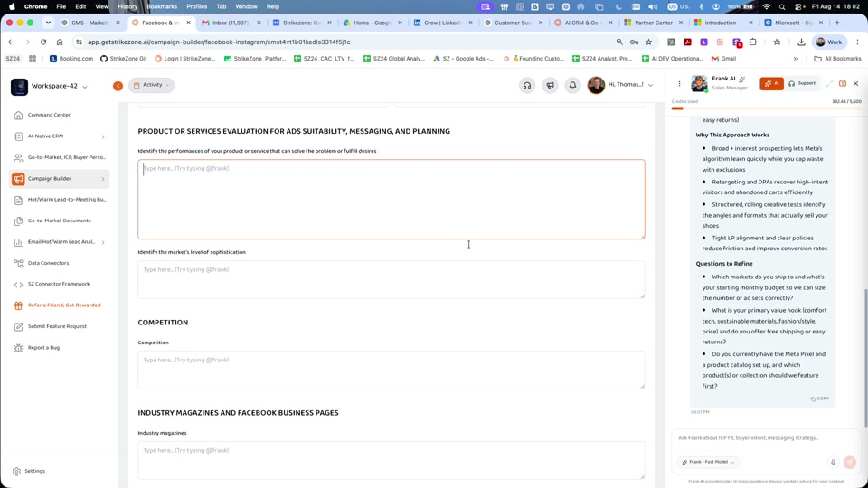
Task: Click the Industry magazines text field
Action: [x=392, y=460]
